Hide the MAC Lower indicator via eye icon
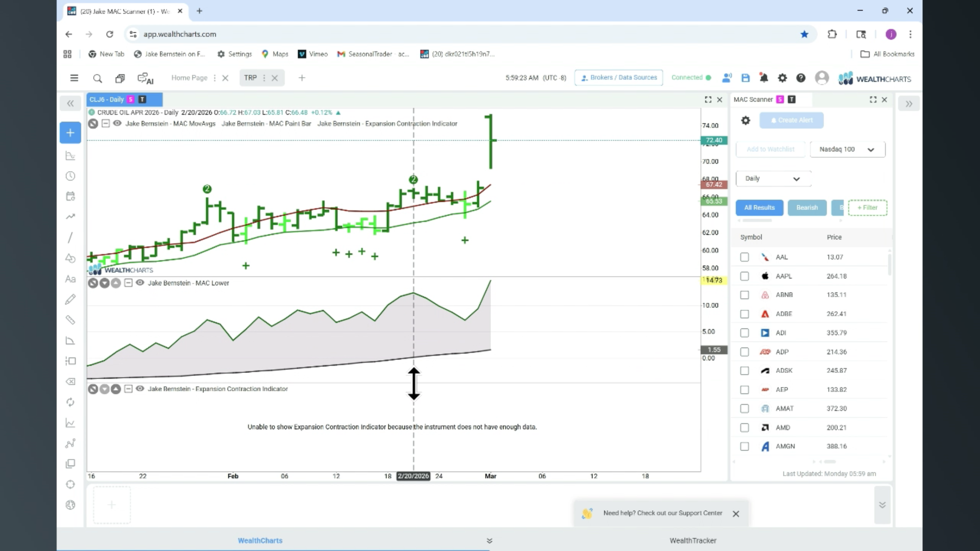 coord(140,283)
